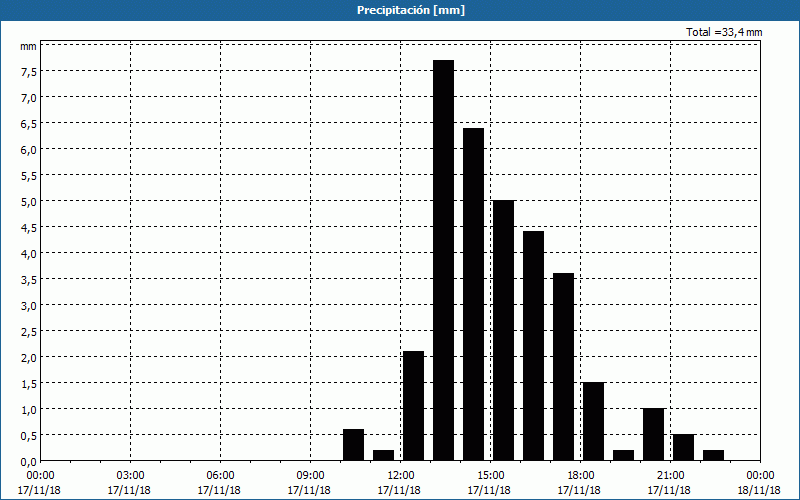Click the last small bar after 21:00
Viewport: 800px width, 500px height.
coord(713,455)
